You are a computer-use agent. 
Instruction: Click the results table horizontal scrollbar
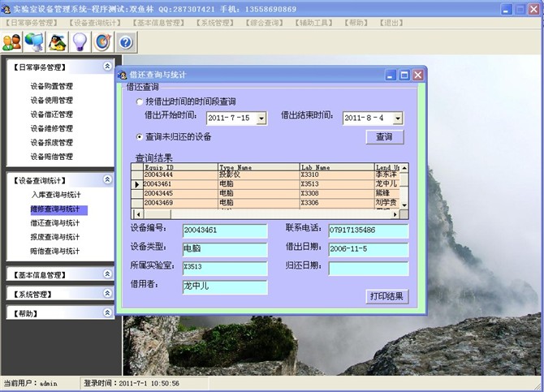coord(268,214)
